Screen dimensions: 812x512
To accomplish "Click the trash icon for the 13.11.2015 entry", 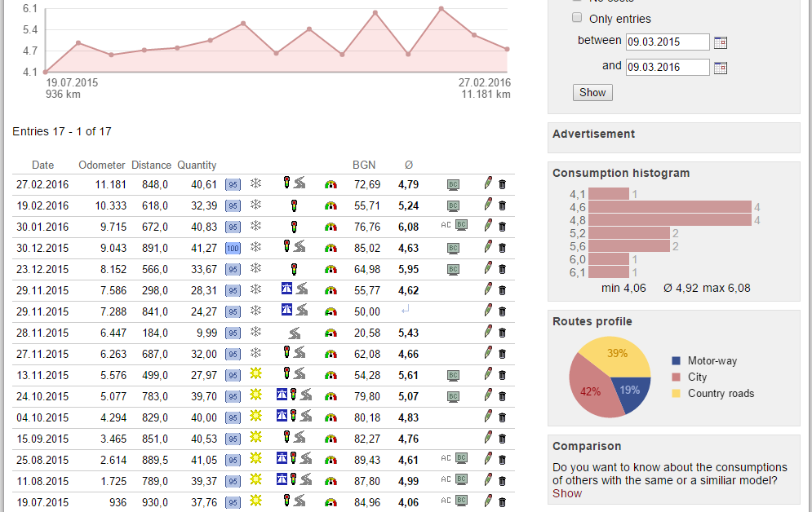I will (x=502, y=375).
